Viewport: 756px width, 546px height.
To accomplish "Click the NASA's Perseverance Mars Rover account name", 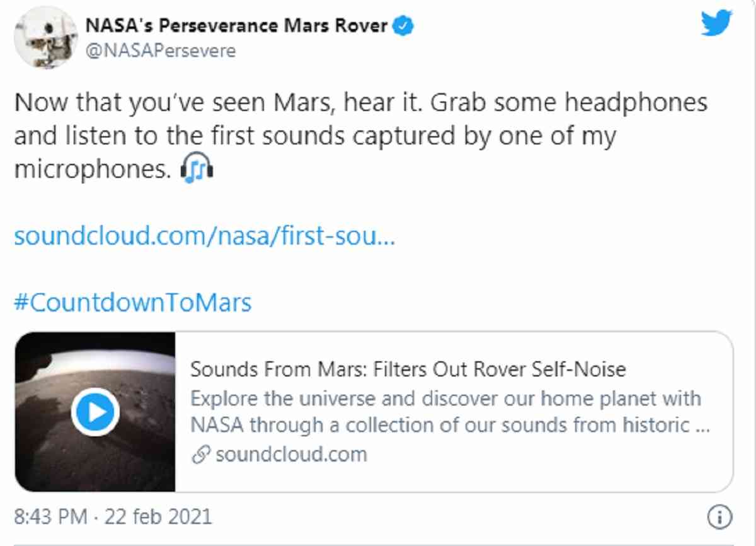I will click(x=239, y=25).
